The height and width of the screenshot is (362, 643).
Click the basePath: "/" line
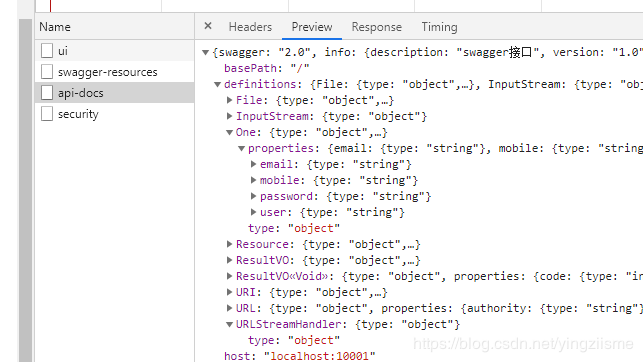coord(267,68)
